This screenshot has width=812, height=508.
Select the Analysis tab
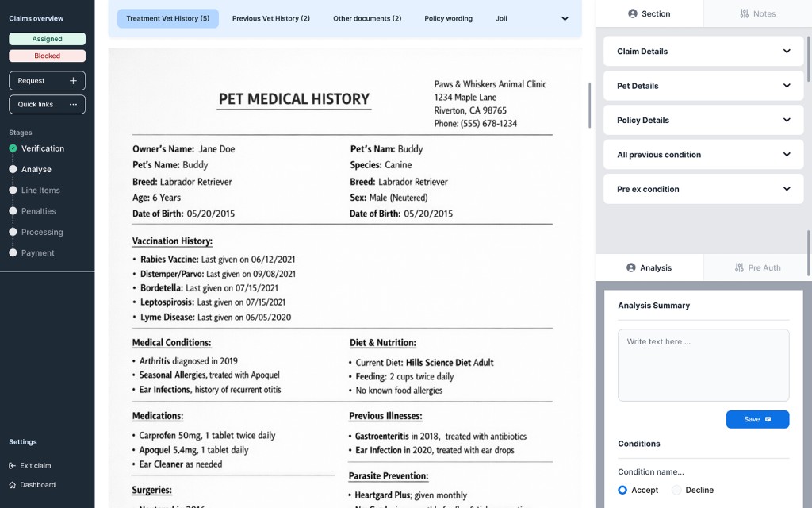[649, 268]
